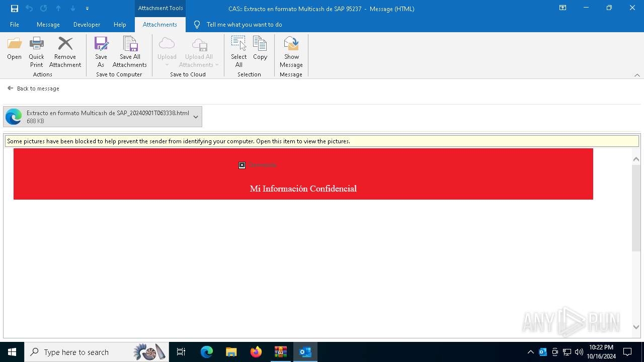This screenshot has width=644, height=362.
Task: Show Message body view
Action: click(291, 52)
